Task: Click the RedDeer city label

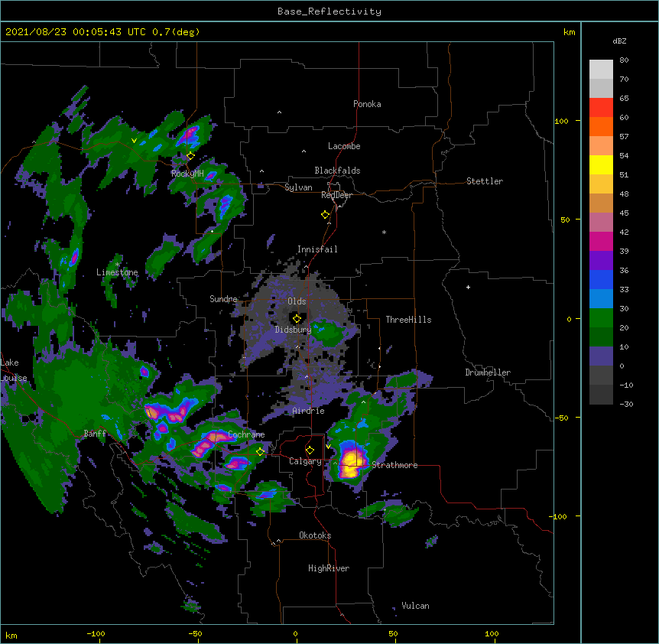Action: 336,195
